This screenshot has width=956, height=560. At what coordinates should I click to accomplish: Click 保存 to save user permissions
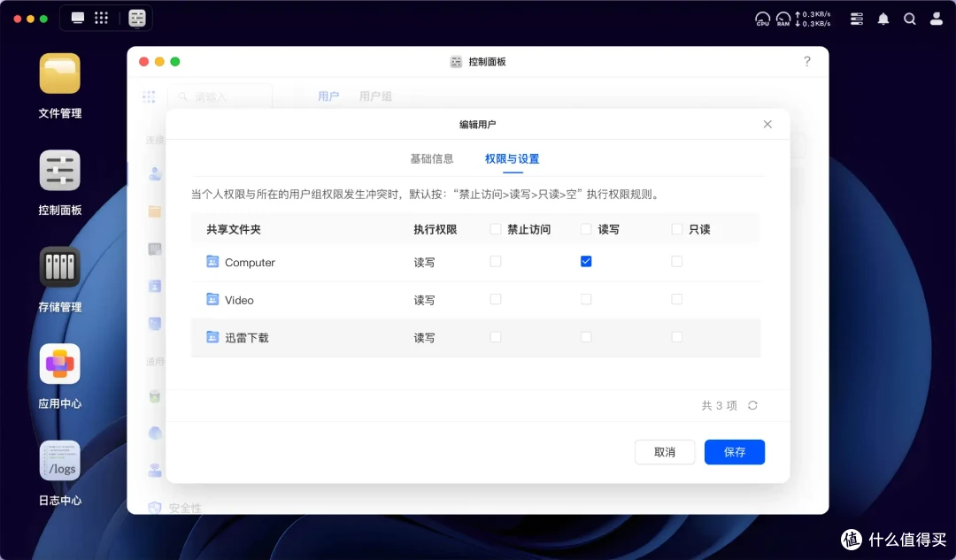pyautogui.click(x=735, y=452)
